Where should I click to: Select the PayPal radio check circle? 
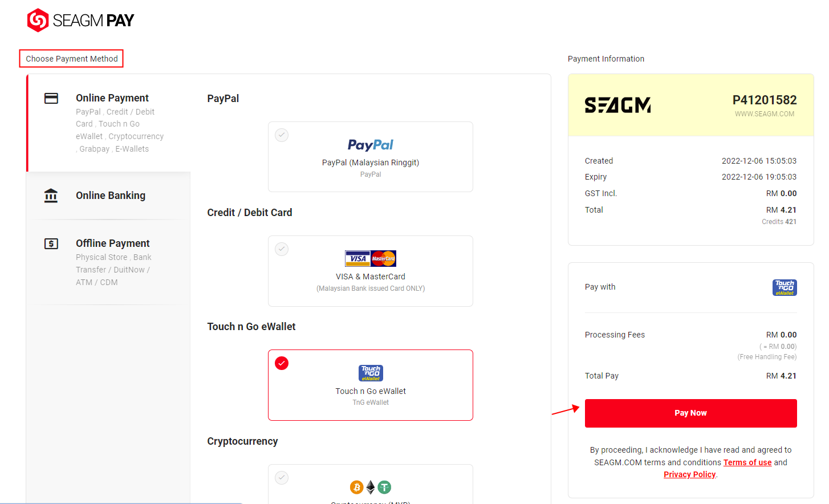[x=282, y=135]
